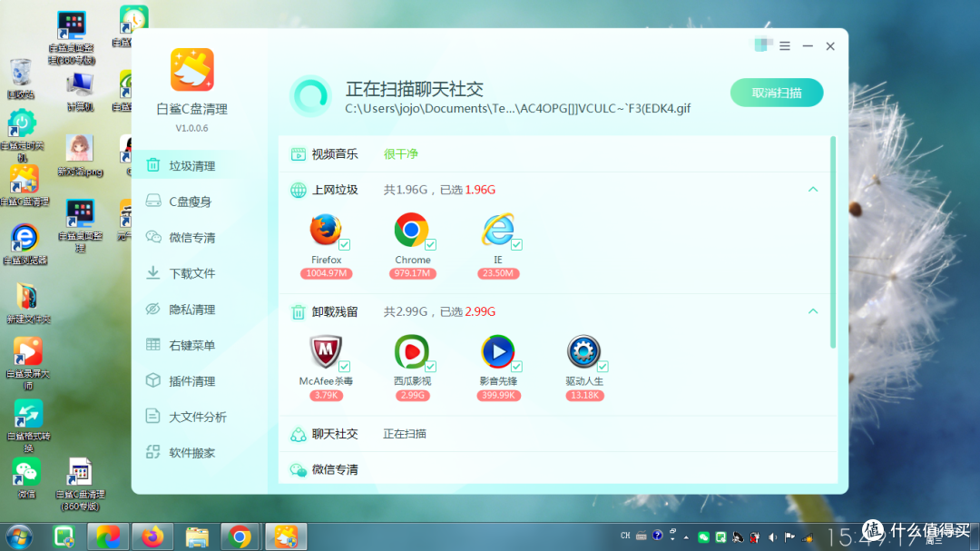
Task: Uncheck the Chrome checkbox
Action: 431,244
